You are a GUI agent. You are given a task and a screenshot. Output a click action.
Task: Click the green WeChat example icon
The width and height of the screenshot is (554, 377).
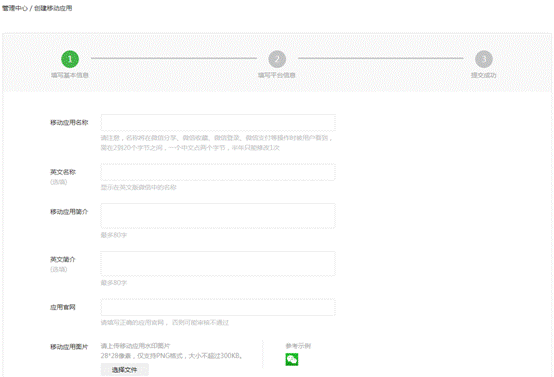click(x=292, y=359)
